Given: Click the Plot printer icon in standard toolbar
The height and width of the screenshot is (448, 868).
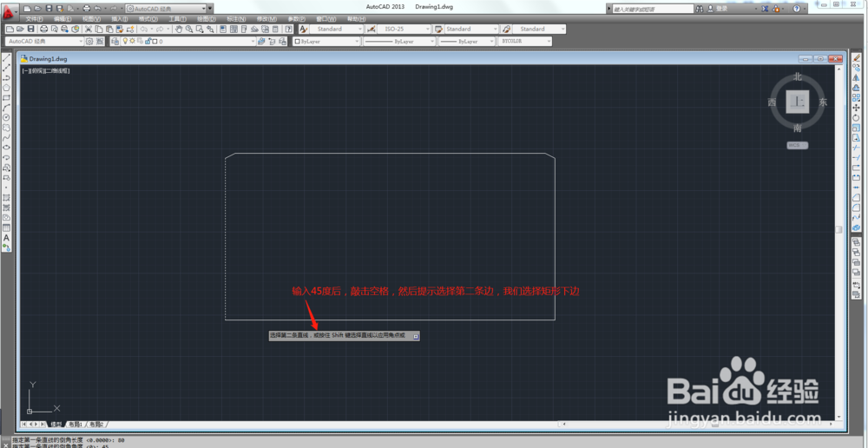Looking at the screenshot, I should click(43, 29).
